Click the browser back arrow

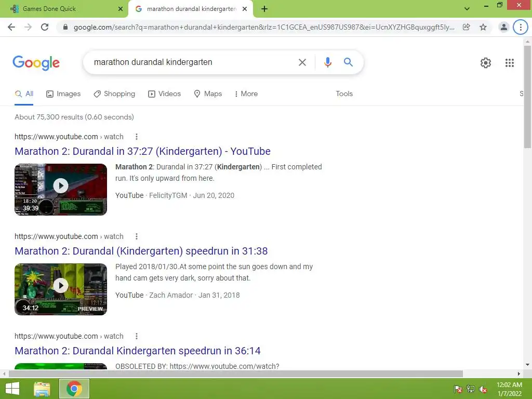coord(11,27)
